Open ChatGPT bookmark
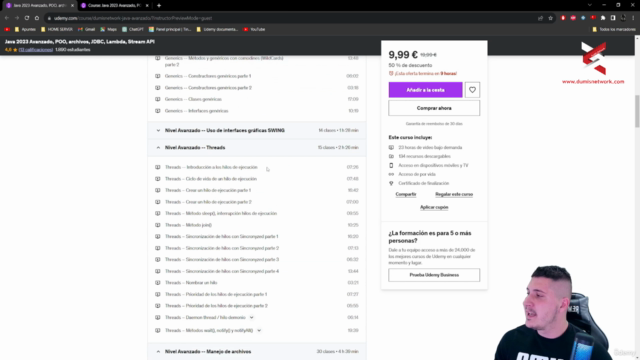 coord(133,29)
